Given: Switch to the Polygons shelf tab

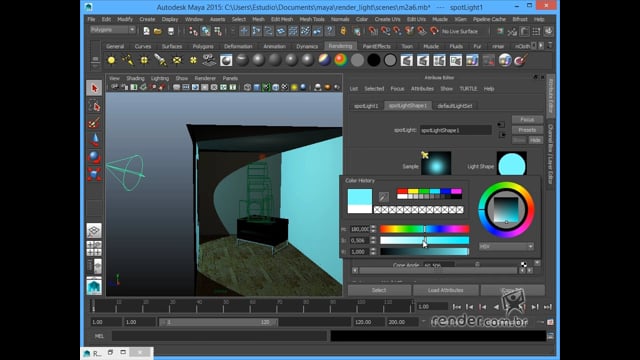Looking at the screenshot, I should click(x=203, y=47).
